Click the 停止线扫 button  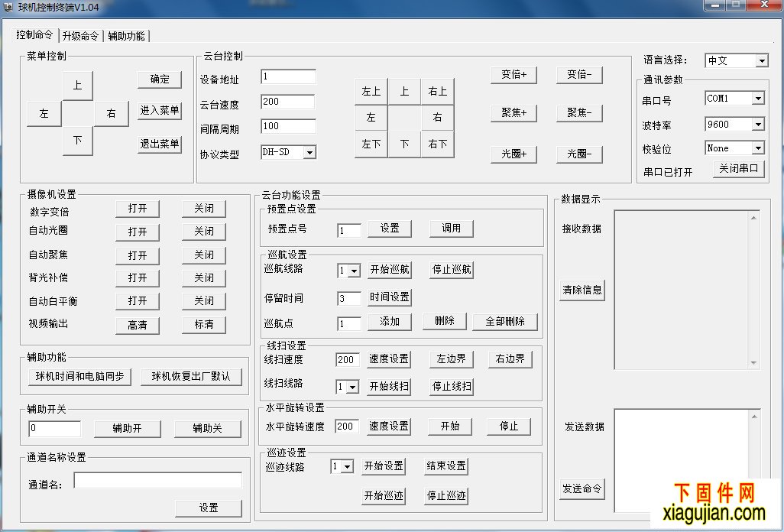point(452,387)
